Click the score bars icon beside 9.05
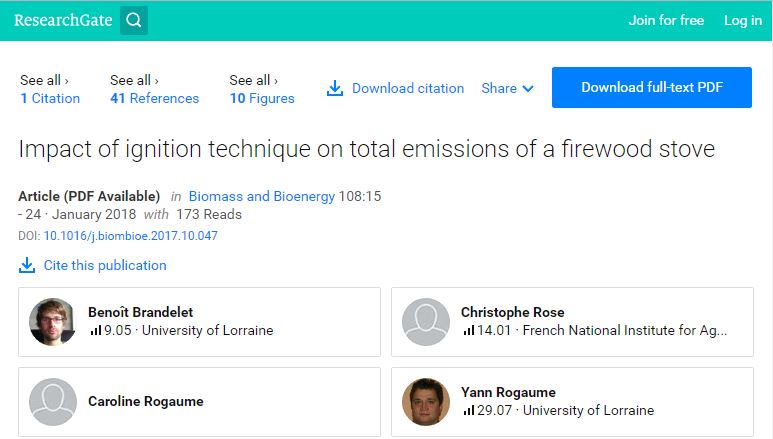Image resolution: width=773 pixels, height=439 pixels. click(96, 330)
